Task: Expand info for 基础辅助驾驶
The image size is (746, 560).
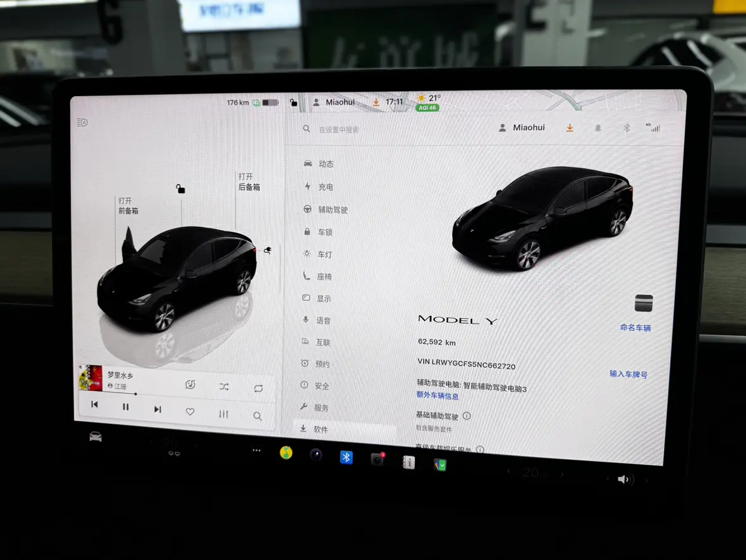Action: [467, 416]
